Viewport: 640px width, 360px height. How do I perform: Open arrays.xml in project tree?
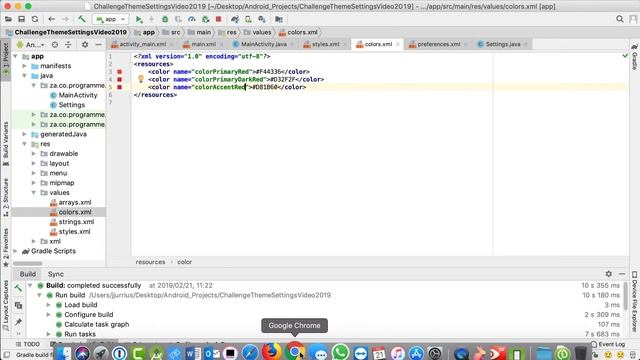[x=75, y=202]
